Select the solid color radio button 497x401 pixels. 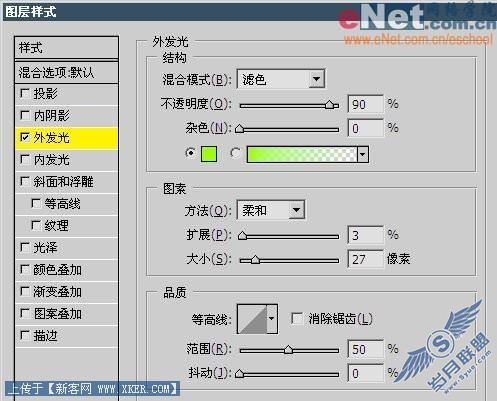[190, 153]
